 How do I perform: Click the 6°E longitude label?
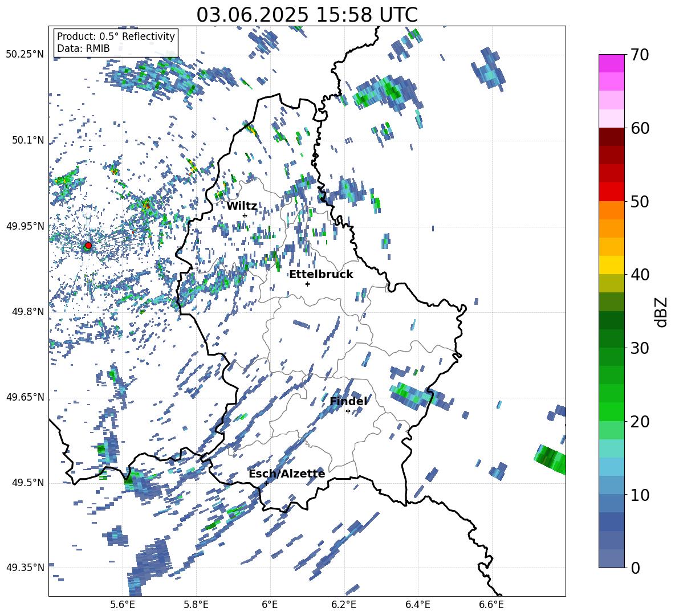click(x=270, y=605)
